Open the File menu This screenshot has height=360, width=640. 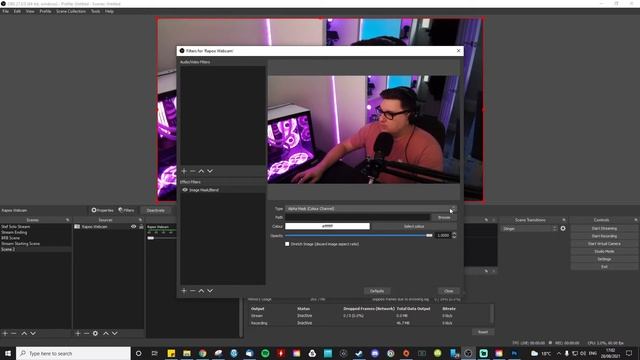point(6,11)
